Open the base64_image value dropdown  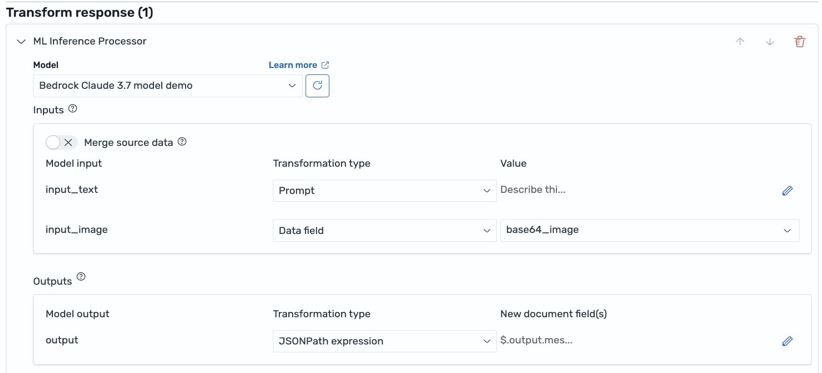[x=650, y=231]
